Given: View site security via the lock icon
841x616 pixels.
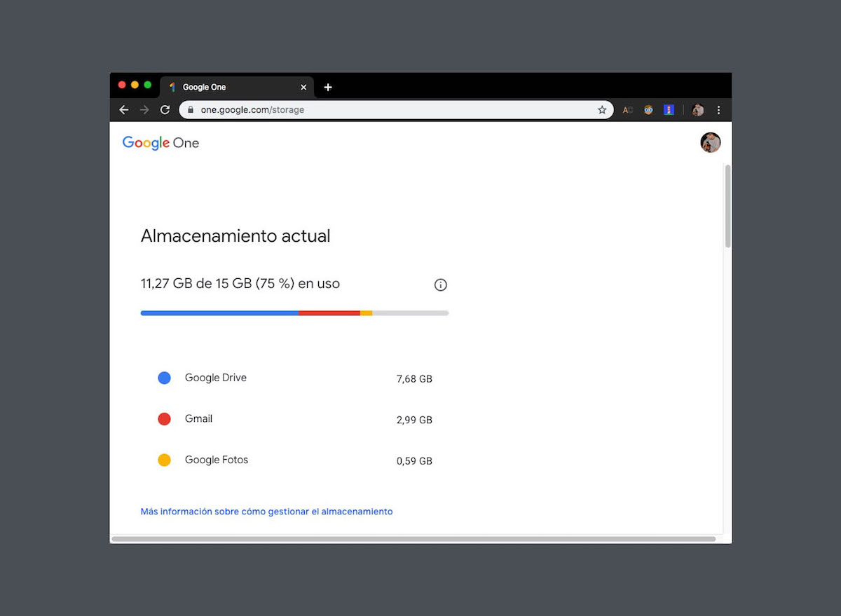Looking at the screenshot, I should tap(190, 110).
